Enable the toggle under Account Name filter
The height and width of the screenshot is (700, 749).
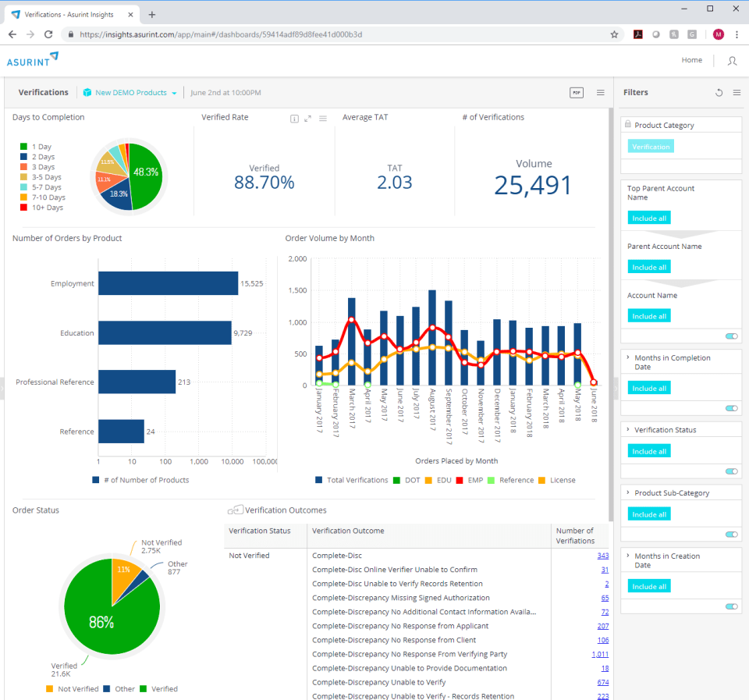(731, 336)
